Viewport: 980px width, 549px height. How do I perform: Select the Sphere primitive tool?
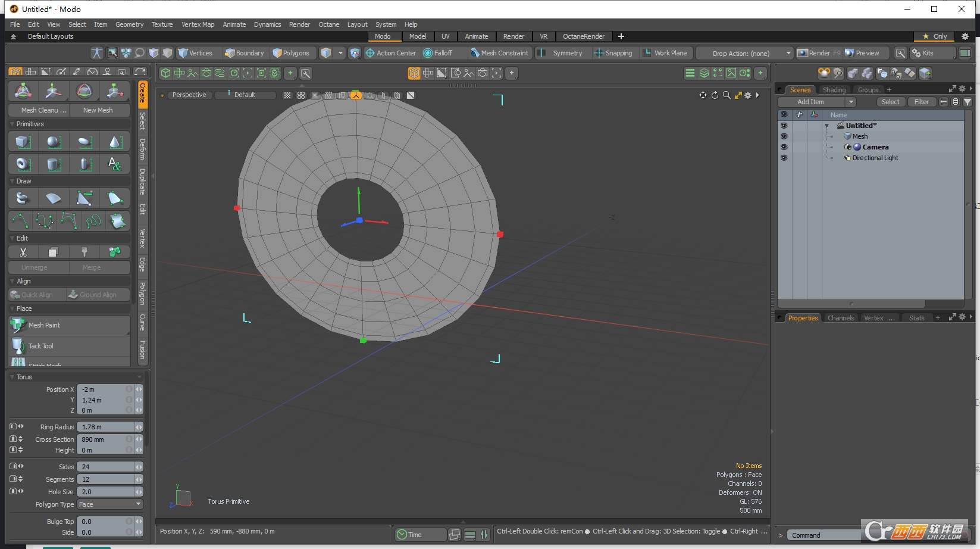tap(54, 142)
